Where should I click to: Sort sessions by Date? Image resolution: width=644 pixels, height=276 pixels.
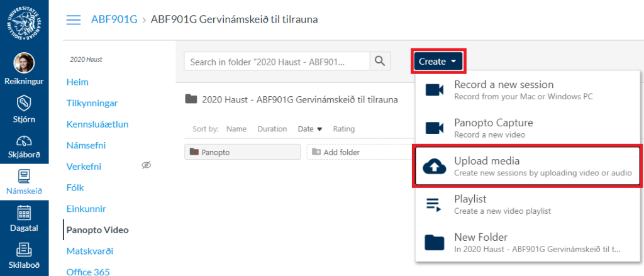tap(306, 129)
